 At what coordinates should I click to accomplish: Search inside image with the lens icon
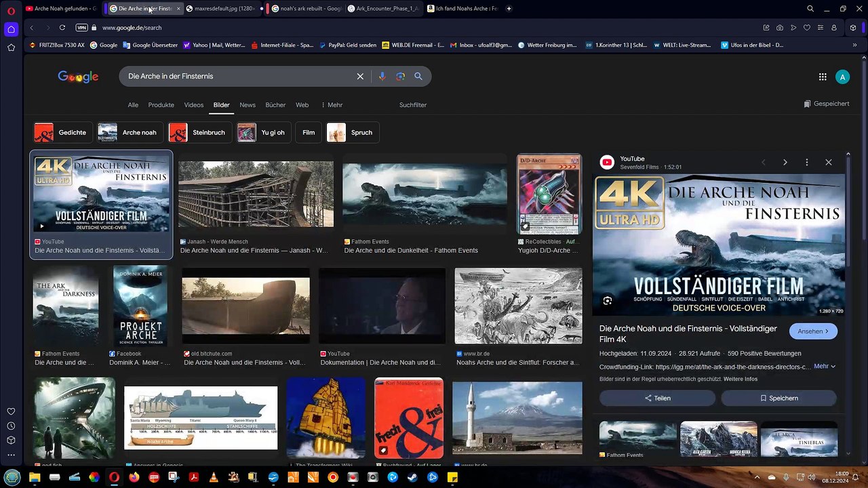click(x=608, y=301)
